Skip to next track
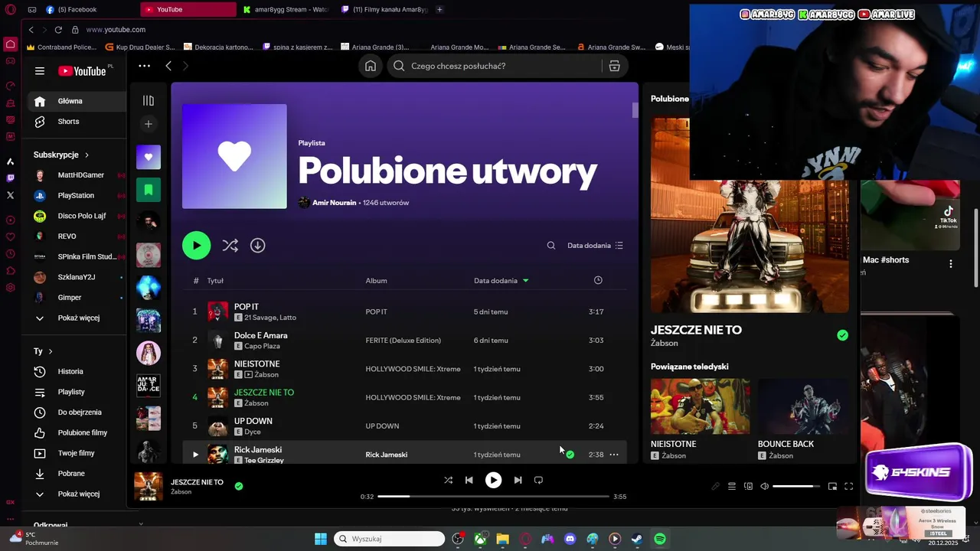Screen dimensions: 980x551 (518, 480)
